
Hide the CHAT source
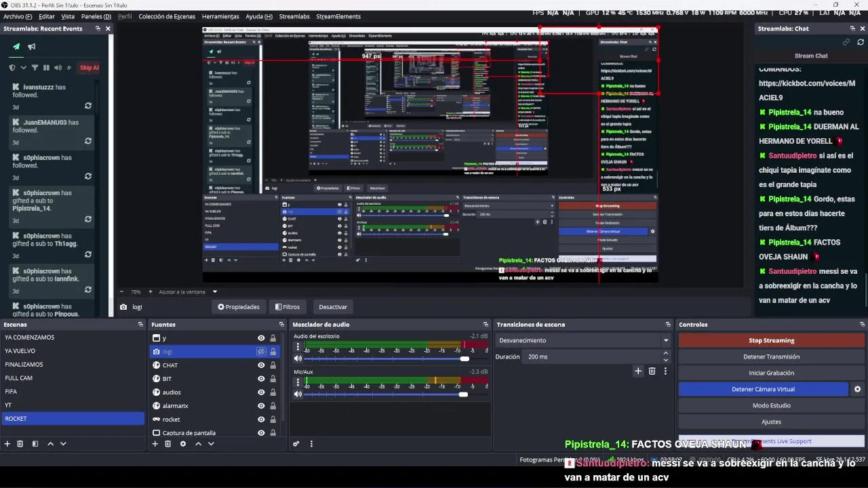261,365
